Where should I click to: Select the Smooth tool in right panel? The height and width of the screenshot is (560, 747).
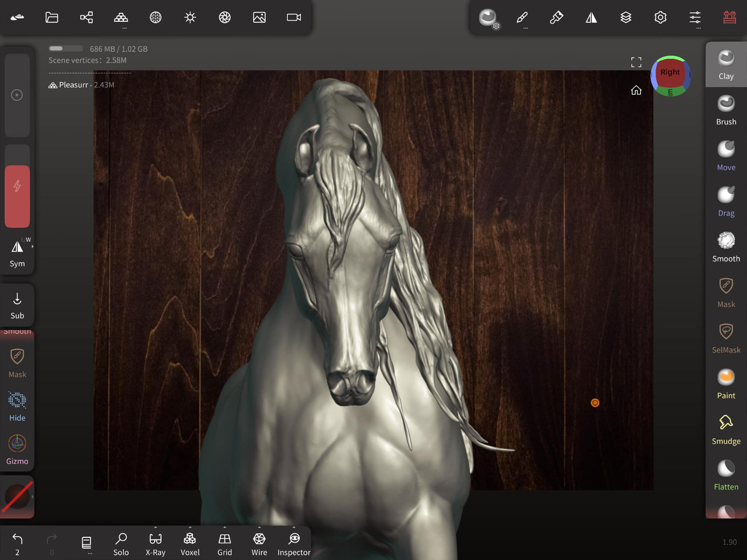point(726,247)
